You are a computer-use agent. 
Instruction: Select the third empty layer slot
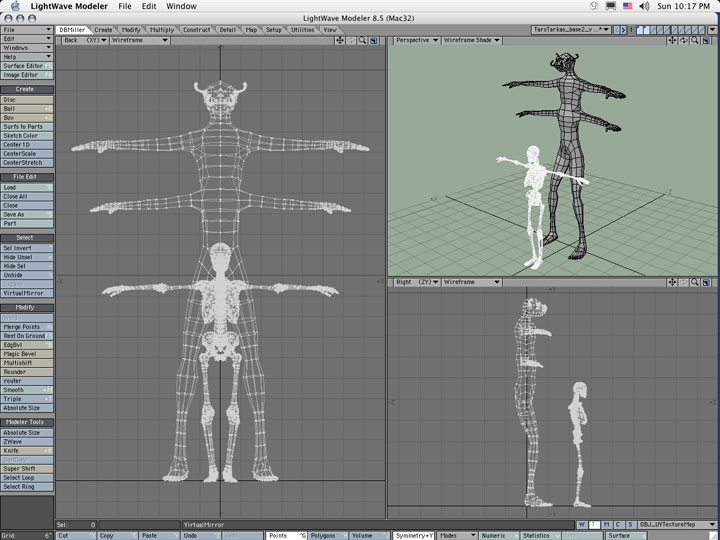coord(653,30)
